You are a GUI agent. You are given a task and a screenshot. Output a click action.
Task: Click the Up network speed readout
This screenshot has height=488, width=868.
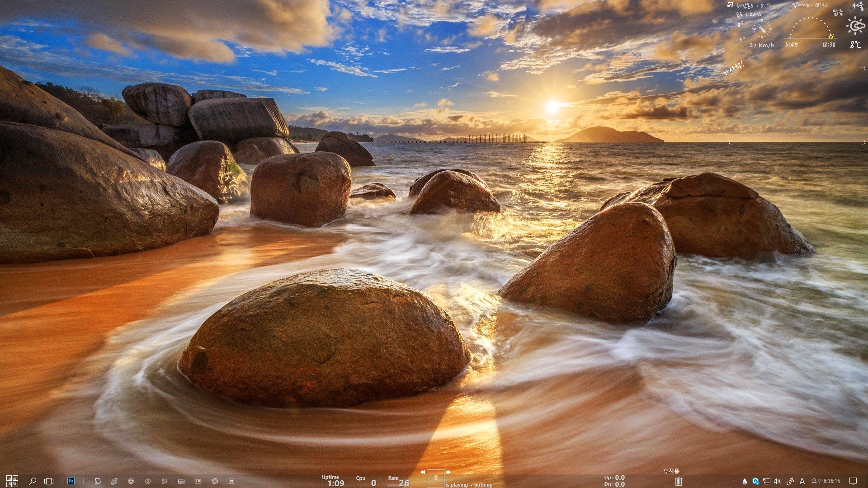(x=614, y=478)
